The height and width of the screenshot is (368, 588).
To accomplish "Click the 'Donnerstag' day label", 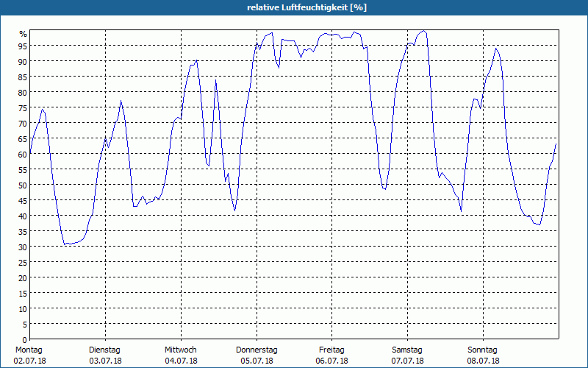I will click(257, 350).
